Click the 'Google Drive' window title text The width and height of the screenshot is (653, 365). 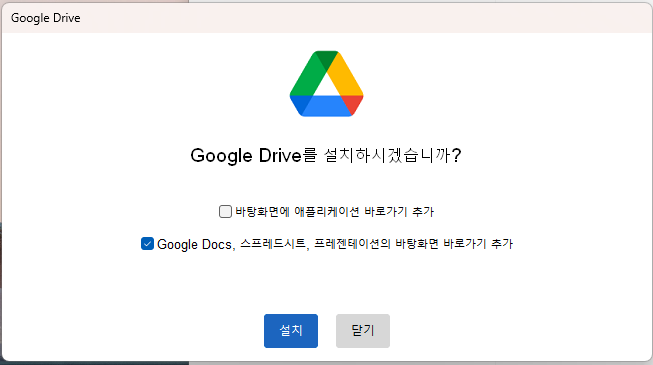click(46, 18)
